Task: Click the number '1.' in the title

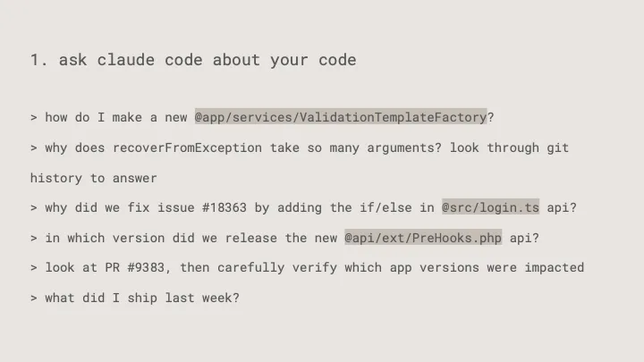Action: 39,60
